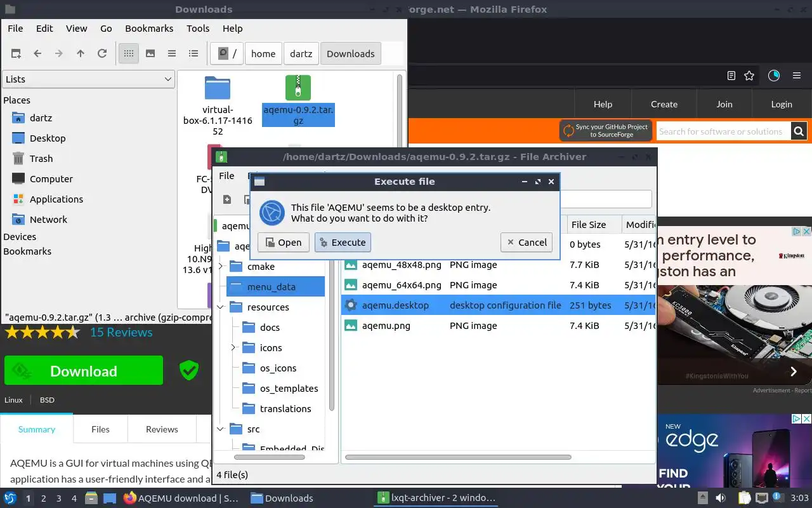Open File menu in File Archiver
The width and height of the screenshot is (812, 508).
pyautogui.click(x=226, y=176)
